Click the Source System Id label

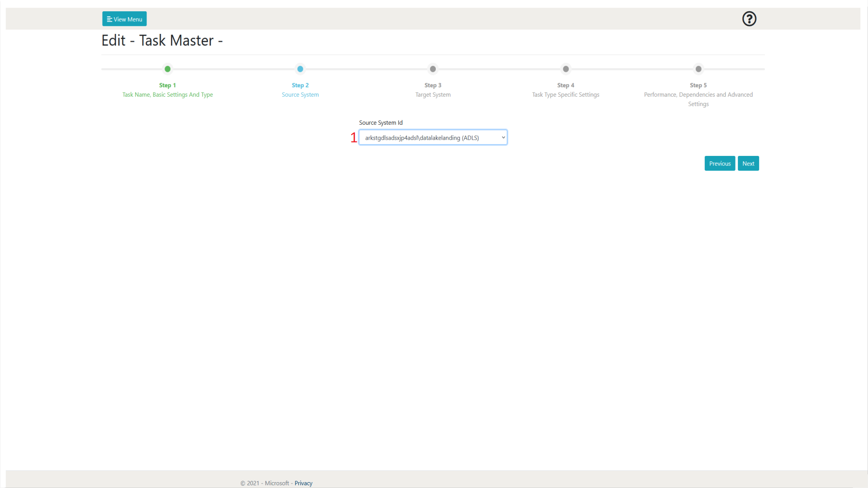pyautogui.click(x=381, y=122)
